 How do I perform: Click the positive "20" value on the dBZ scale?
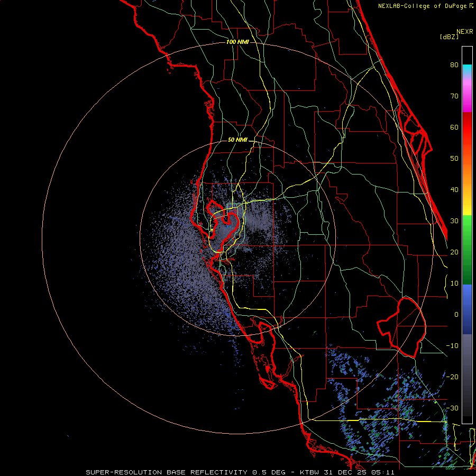(x=454, y=252)
